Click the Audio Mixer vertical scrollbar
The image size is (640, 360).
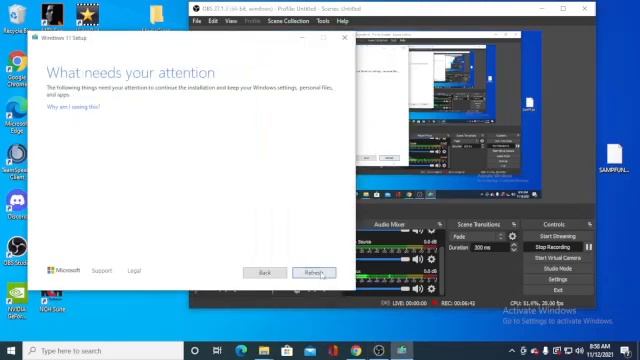click(x=442, y=269)
